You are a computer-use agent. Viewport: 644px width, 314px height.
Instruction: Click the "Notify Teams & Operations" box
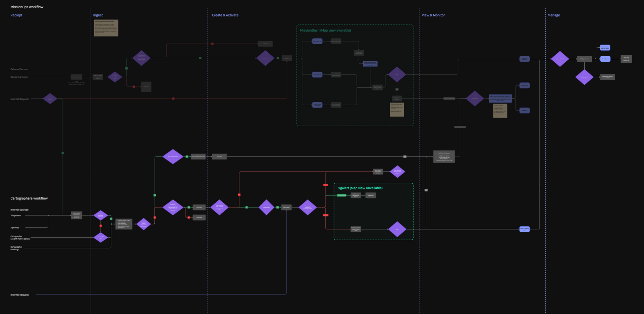tap(397, 98)
